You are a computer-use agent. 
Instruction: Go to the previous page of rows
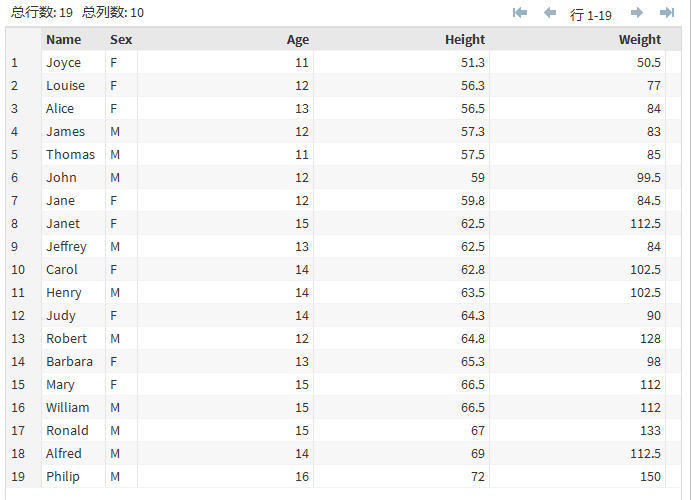tap(549, 13)
